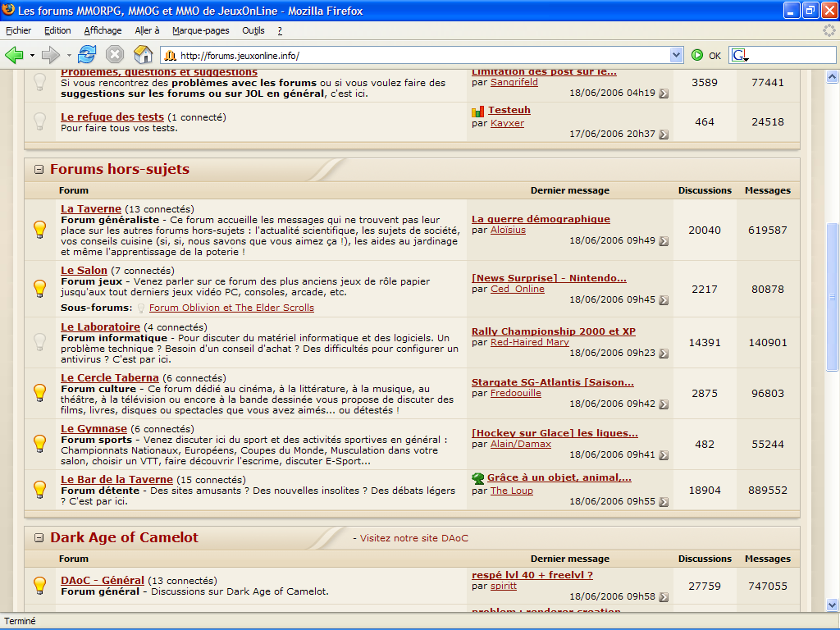Open Le refuge des tests forum
840x630 pixels.
point(112,116)
